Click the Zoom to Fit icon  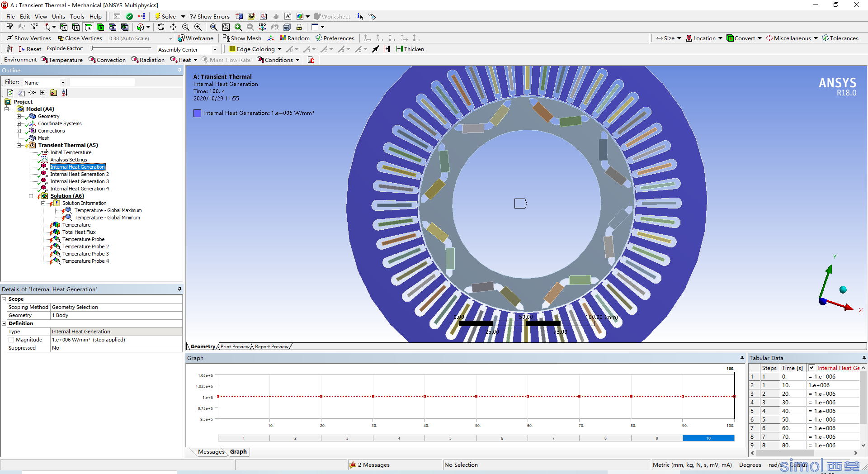point(213,27)
